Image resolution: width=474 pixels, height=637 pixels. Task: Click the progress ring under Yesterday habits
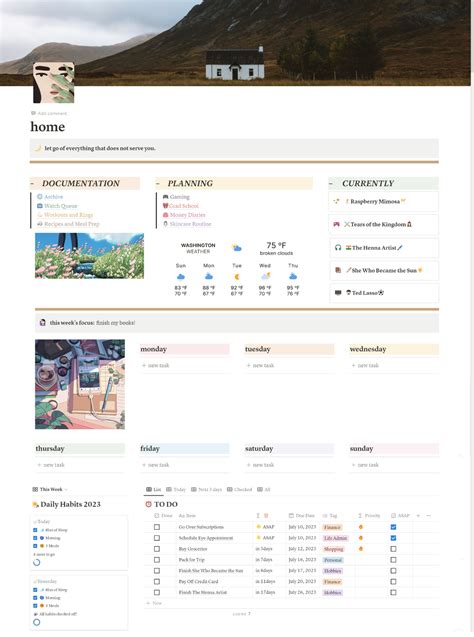point(37,622)
